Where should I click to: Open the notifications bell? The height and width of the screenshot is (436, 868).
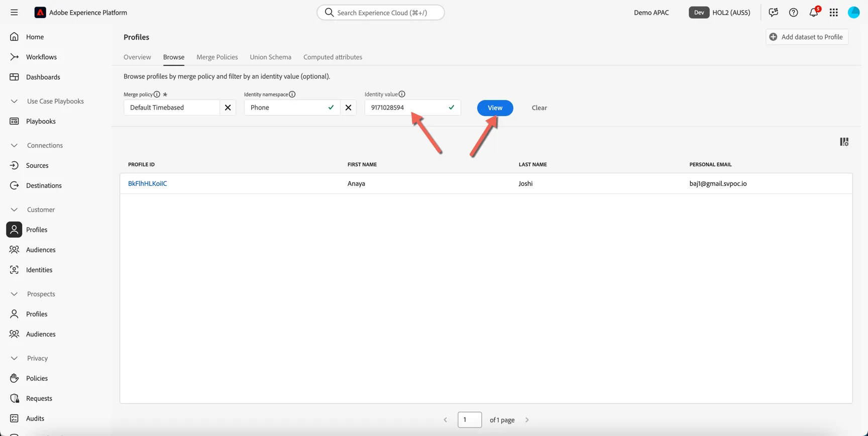814,13
